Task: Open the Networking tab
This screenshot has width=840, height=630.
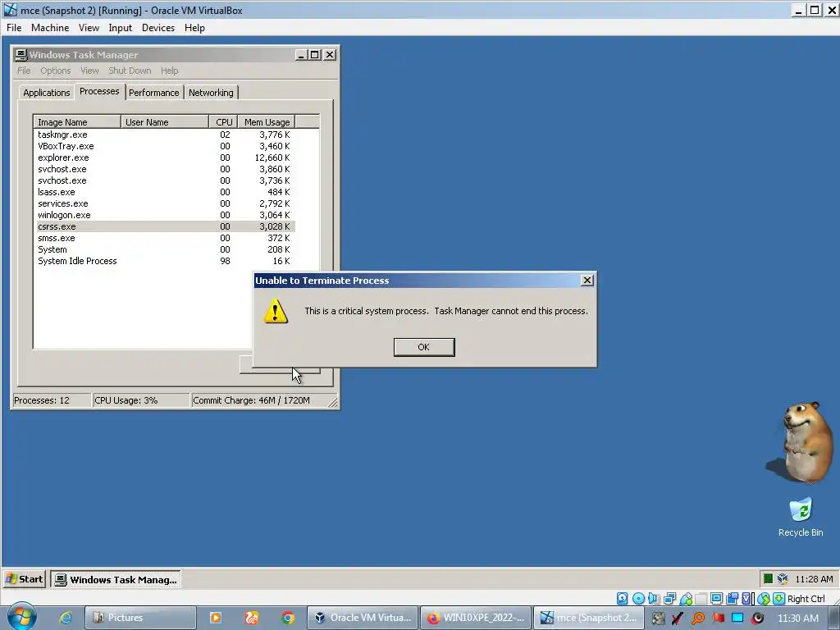Action: click(x=211, y=93)
